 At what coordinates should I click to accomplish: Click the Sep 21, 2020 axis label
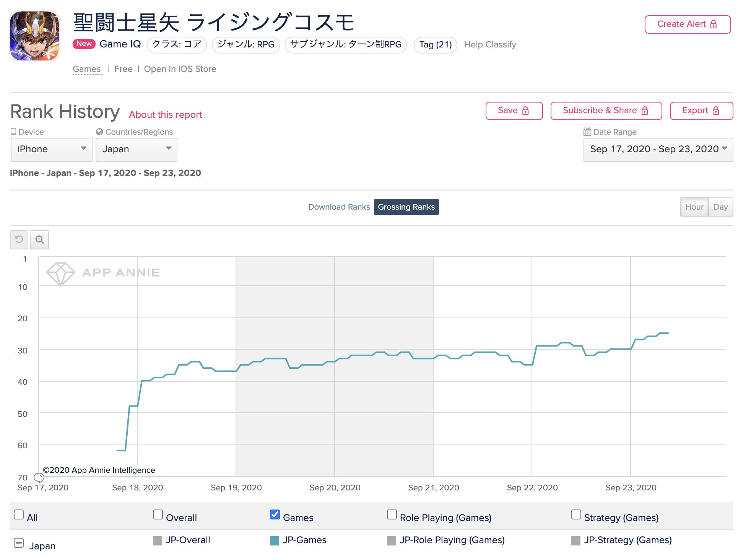coord(434,488)
